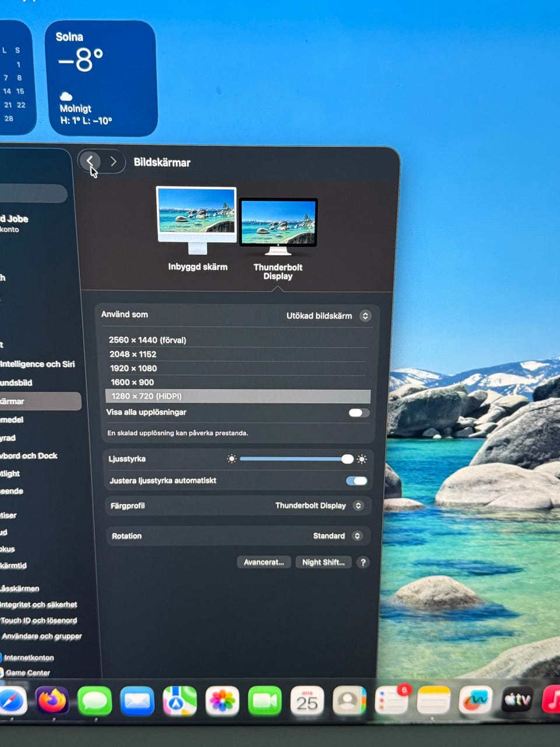Open Reminders app with notification badge

pyautogui.click(x=391, y=701)
